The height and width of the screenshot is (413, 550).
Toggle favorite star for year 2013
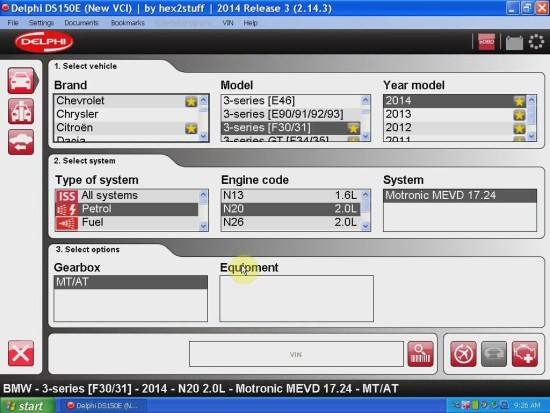[x=519, y=115]
